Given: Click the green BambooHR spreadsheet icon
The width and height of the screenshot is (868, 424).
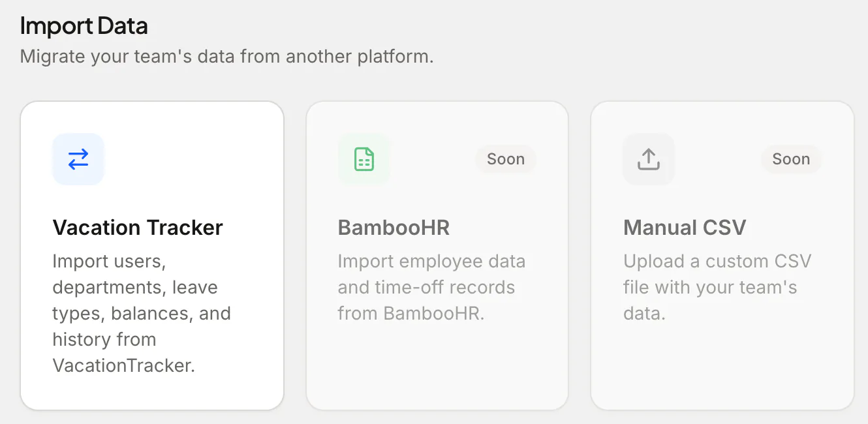Looking at the screenshot, I should coord(364,159).
